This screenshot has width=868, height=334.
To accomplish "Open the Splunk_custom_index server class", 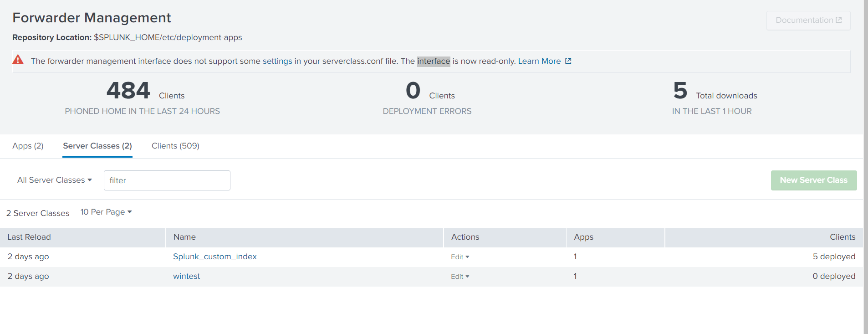I will [x=214, y=257].
